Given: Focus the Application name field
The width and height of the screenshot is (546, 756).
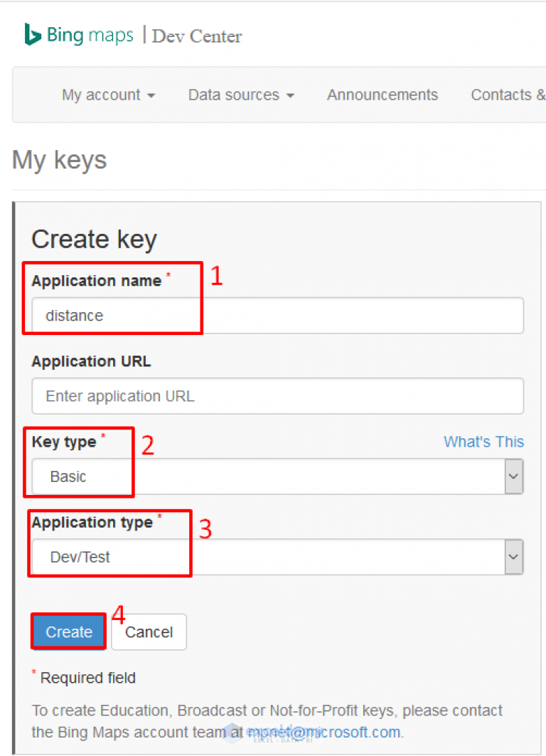Looking at the screenshot, I should point(277,315).
